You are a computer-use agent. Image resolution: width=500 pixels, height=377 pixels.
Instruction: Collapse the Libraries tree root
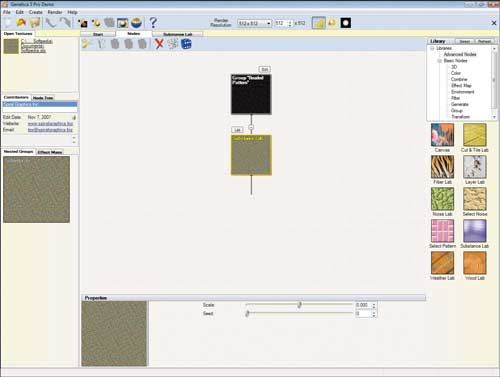(x=432, y=48)
